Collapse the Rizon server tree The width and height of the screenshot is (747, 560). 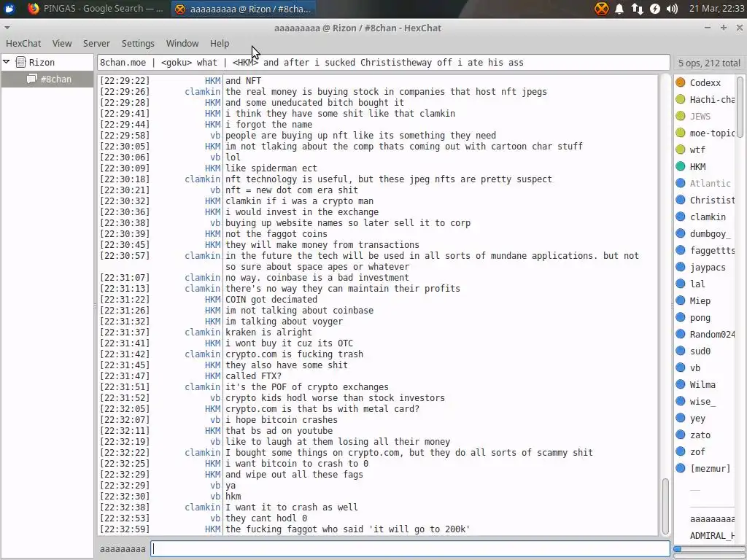tap(7, 62)
